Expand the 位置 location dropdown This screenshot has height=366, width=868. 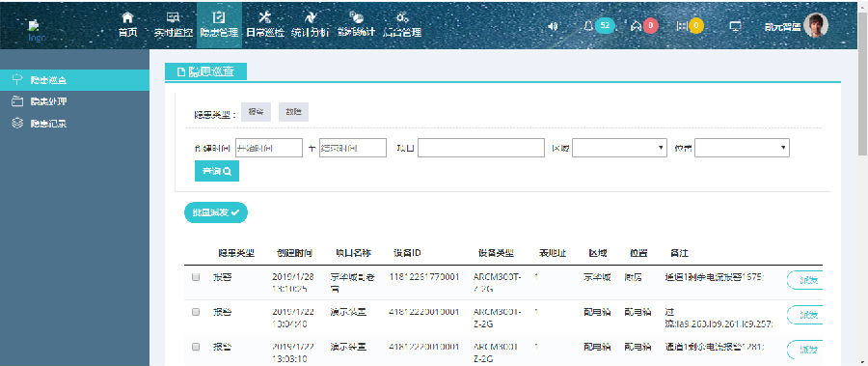tap(742, 148)
